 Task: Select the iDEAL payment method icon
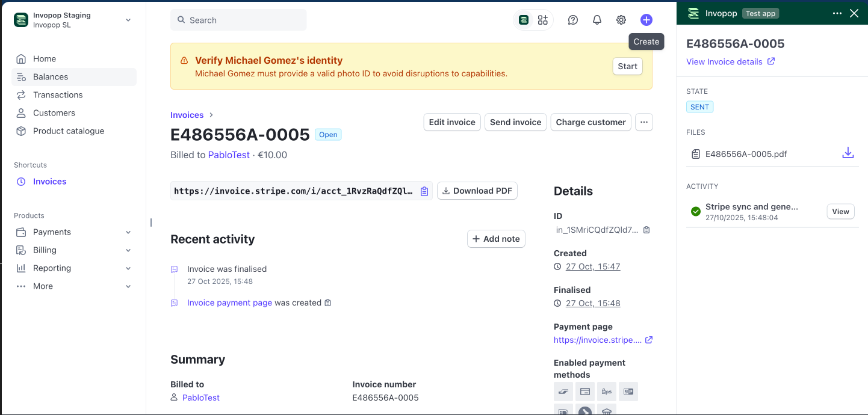tap(563, 411)
